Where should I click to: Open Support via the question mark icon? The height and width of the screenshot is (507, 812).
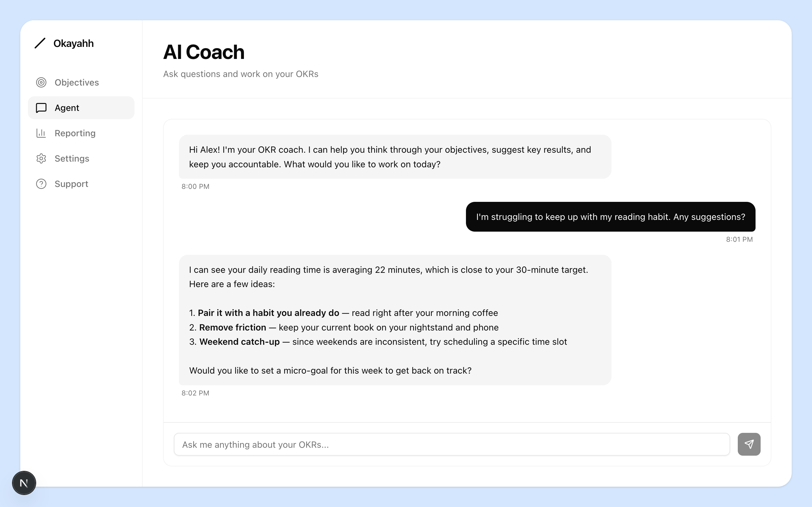(41, 184)
